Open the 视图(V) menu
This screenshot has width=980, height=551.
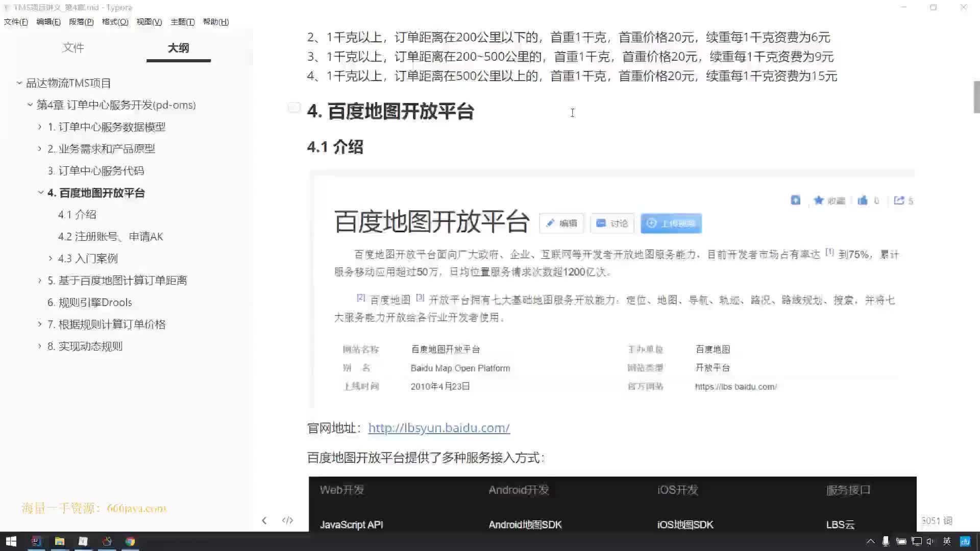click(x=149, y=22)
